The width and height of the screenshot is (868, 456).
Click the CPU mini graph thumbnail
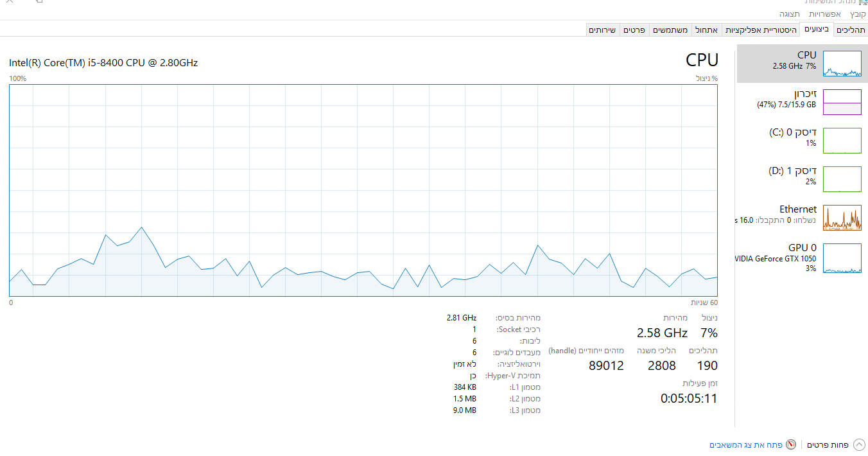pyautogui.click(x=842, y=64)
